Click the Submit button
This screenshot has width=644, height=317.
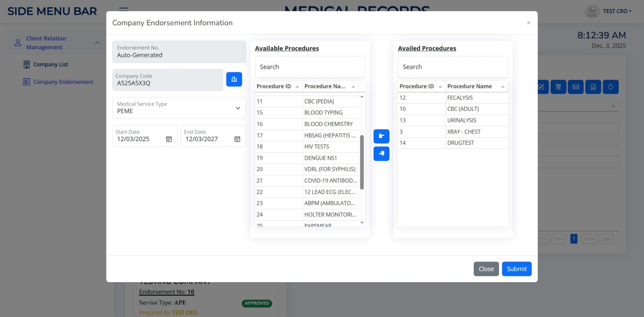(x=516, y=269)
